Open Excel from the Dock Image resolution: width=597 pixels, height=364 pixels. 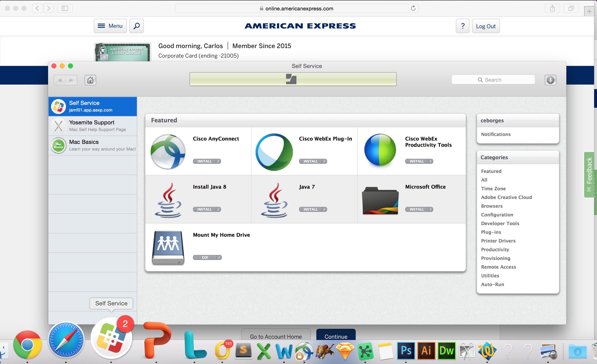pyautogui.click(x=264, y=351)
